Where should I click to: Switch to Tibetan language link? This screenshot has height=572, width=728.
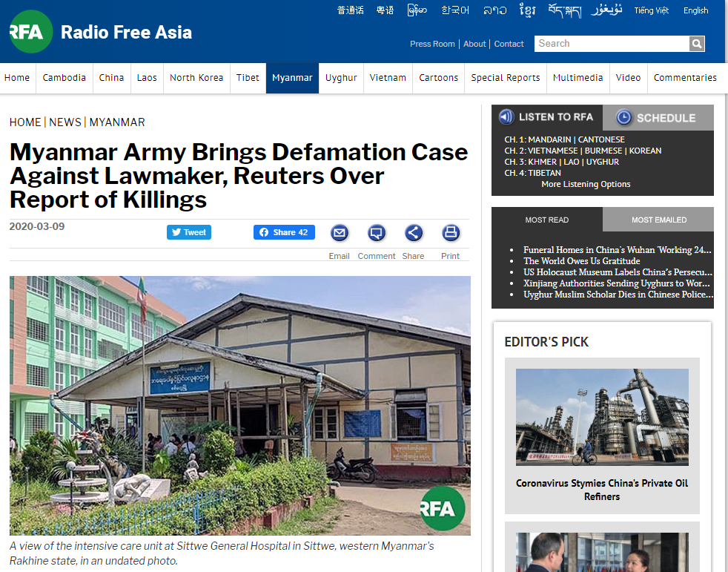(x=565, y=10)
